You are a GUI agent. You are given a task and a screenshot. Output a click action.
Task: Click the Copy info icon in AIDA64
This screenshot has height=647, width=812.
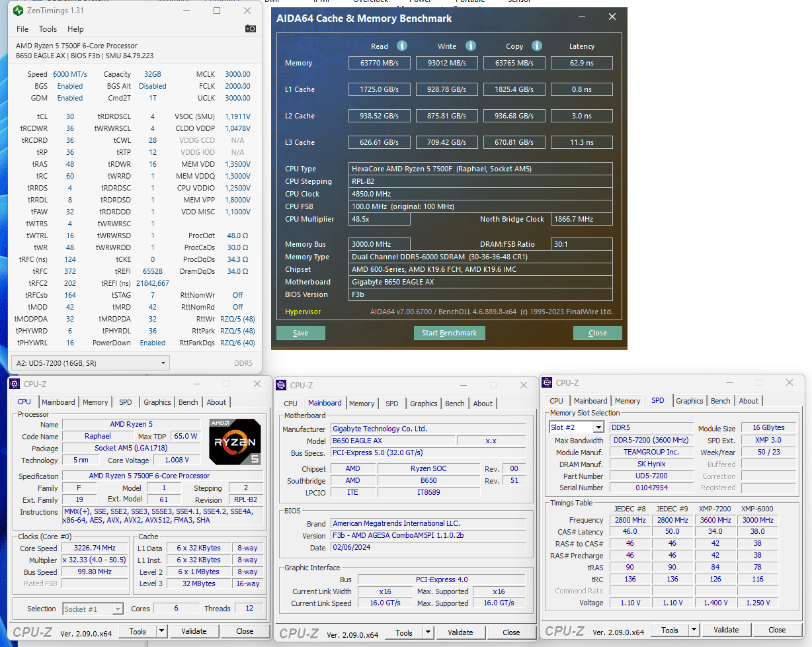537,46
